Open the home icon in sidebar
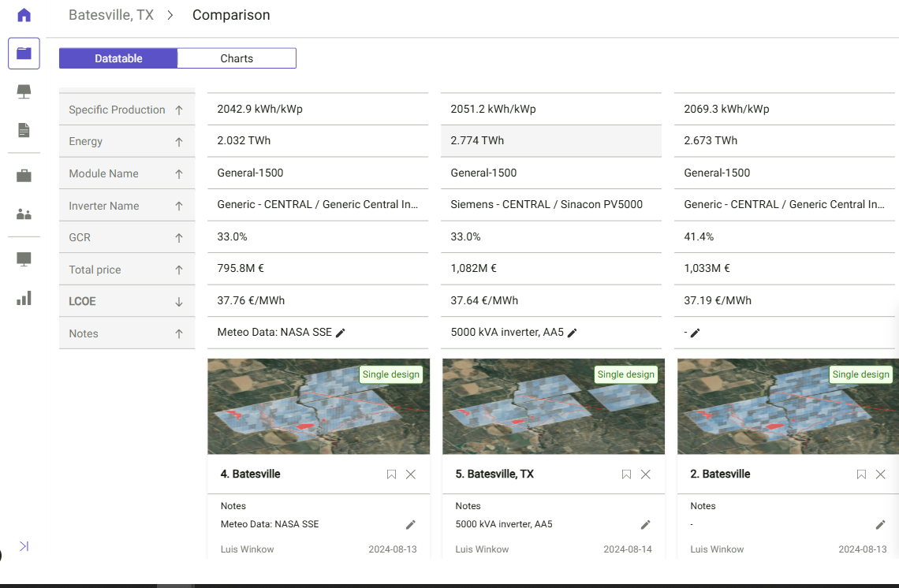899x588 pixels. pyautogui.click(x=24, y=15)
